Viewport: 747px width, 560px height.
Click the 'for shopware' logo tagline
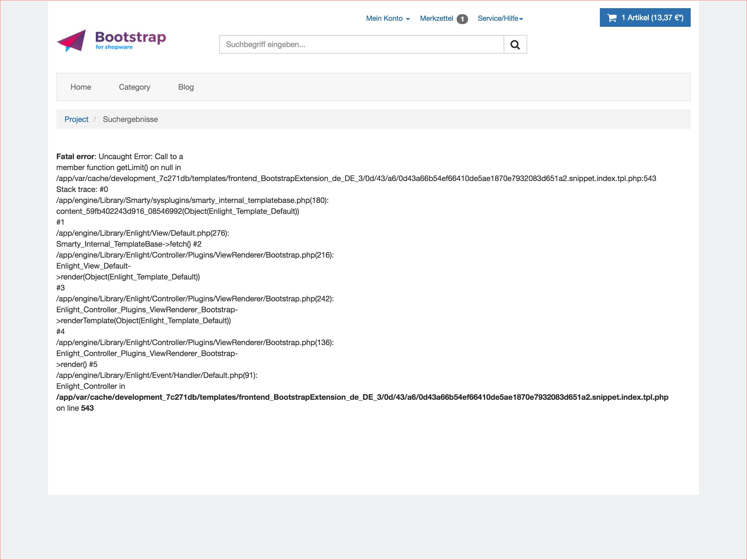[x=114, y=47]
